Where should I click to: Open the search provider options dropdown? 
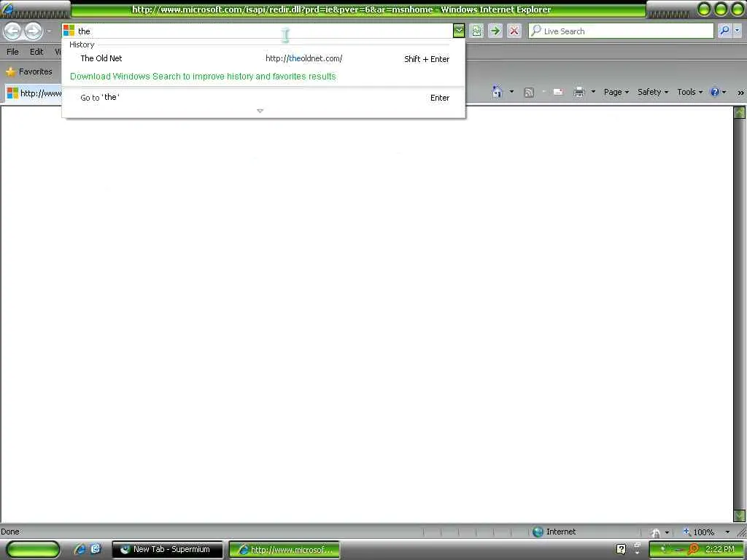738,31
